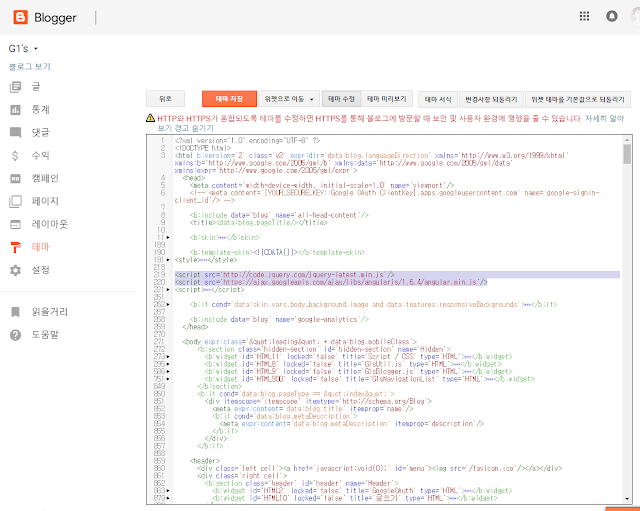Click the body expr:class line 271
This screenshot has width=640, height=511.
[300, 342]
